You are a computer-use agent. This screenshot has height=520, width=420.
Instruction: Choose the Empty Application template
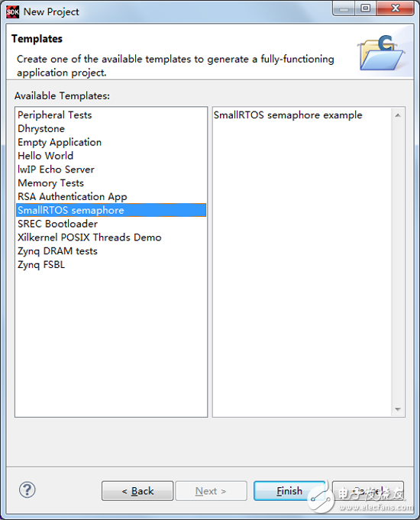point(60,142)
